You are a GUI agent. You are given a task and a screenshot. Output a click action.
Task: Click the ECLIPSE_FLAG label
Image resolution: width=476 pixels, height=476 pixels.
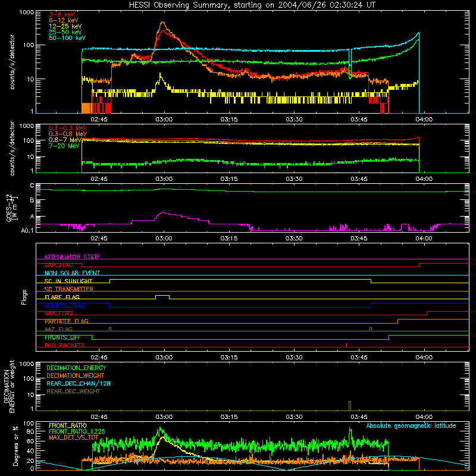65,305
